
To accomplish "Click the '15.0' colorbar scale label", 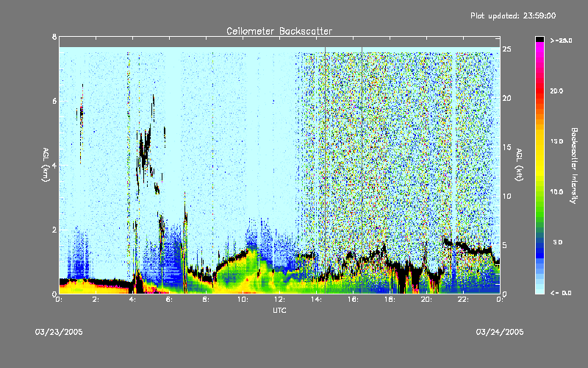I will pos(556,141).
